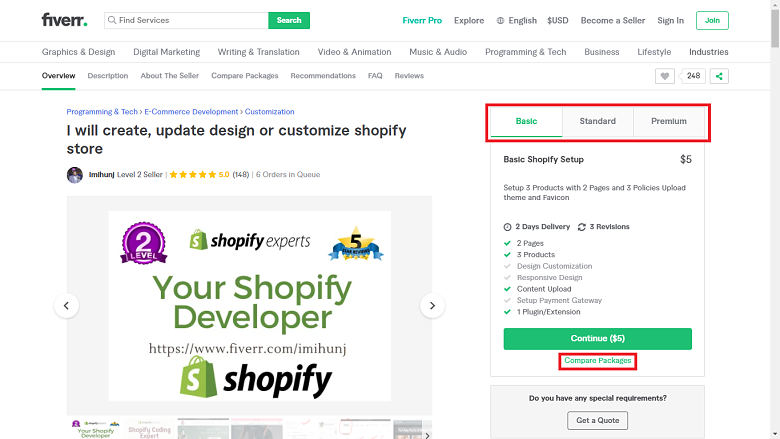This screenshot has width=780, height=439.
Task: Select the Premium package tab
Action: click(x=669, y=121)
